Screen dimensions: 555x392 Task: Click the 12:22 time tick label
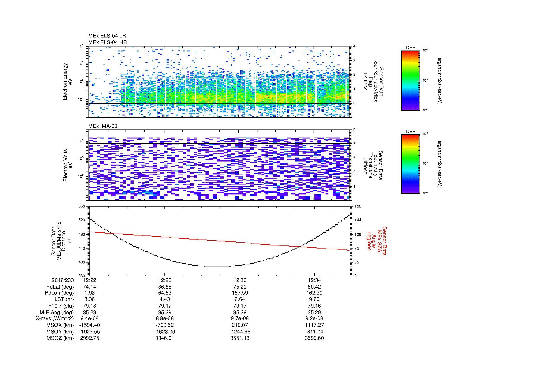pos(90,280)
